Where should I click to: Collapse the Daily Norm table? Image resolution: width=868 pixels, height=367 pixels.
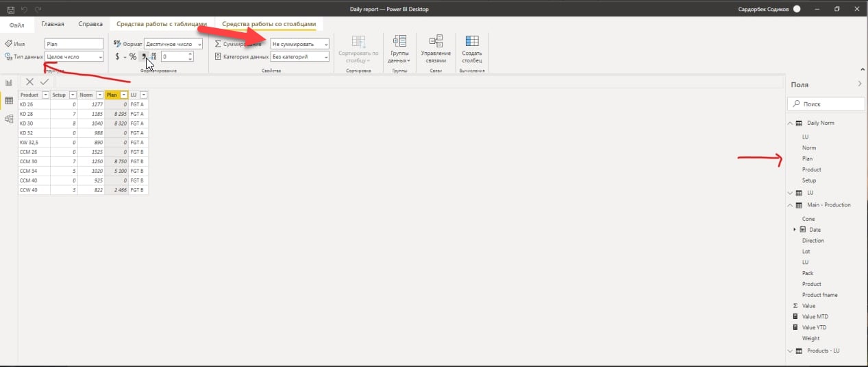tap(790, 123)
